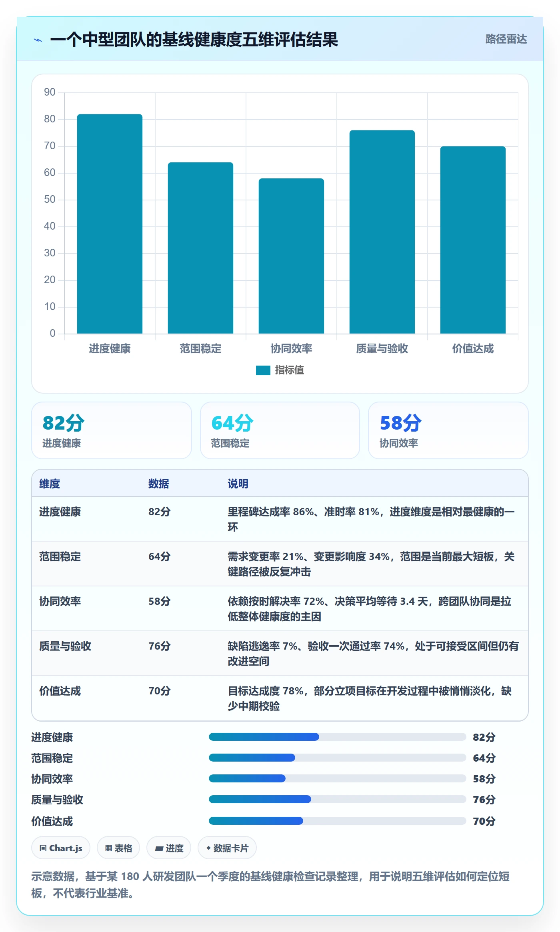This screenshot has width=560, height=932.
Task: Click the bar icon in 进度 chip
Action: [x=159, y=848]
